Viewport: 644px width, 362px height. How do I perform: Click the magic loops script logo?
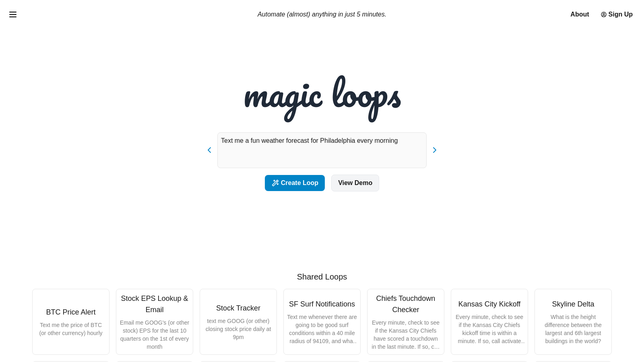322,99
